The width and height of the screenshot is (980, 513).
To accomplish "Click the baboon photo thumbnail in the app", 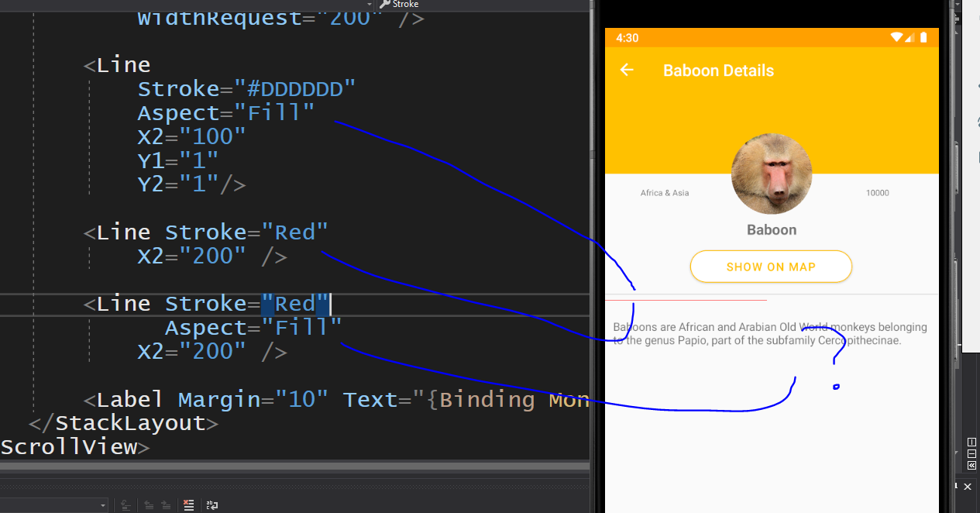I will pos(772,174).
